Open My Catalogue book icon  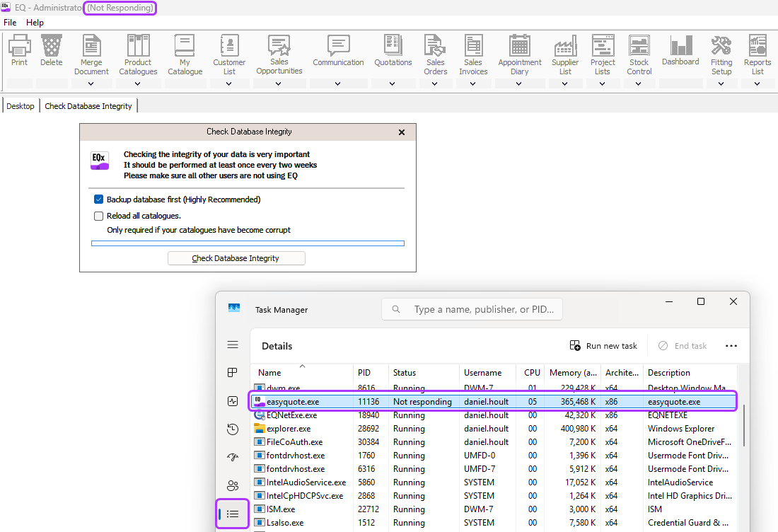pos(185,45)
